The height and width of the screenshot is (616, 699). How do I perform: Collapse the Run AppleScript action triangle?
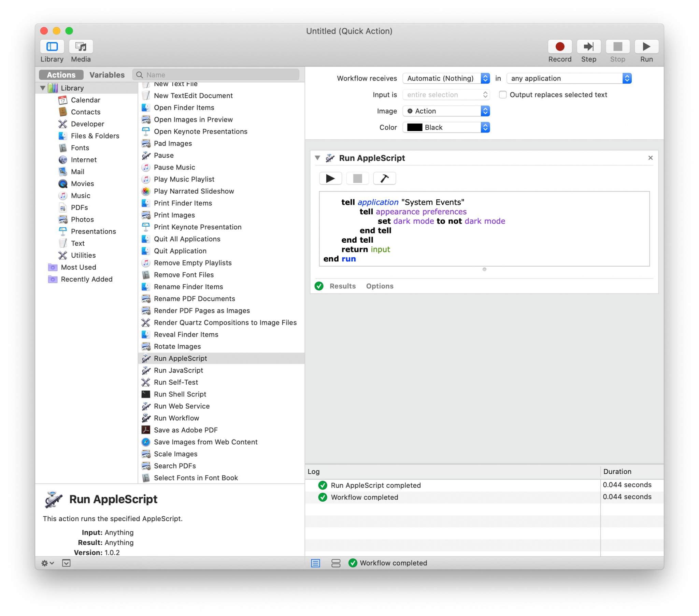317,158
